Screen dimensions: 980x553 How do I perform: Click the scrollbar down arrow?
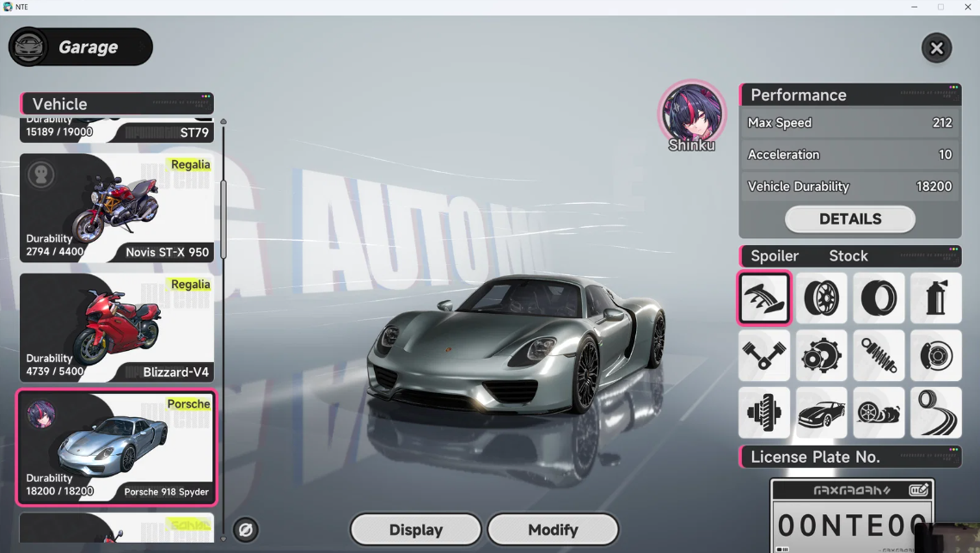[x=224, y=538]
